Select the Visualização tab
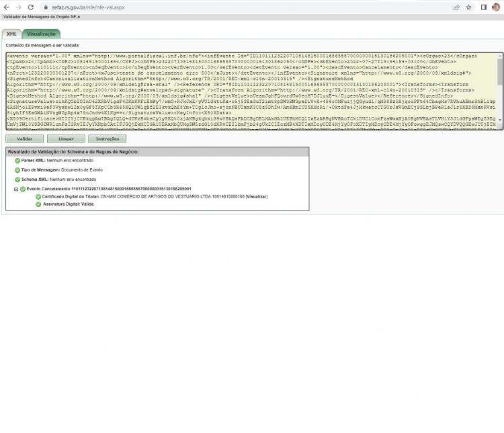Viewport: 504px width, 433px height. point(41,34)
